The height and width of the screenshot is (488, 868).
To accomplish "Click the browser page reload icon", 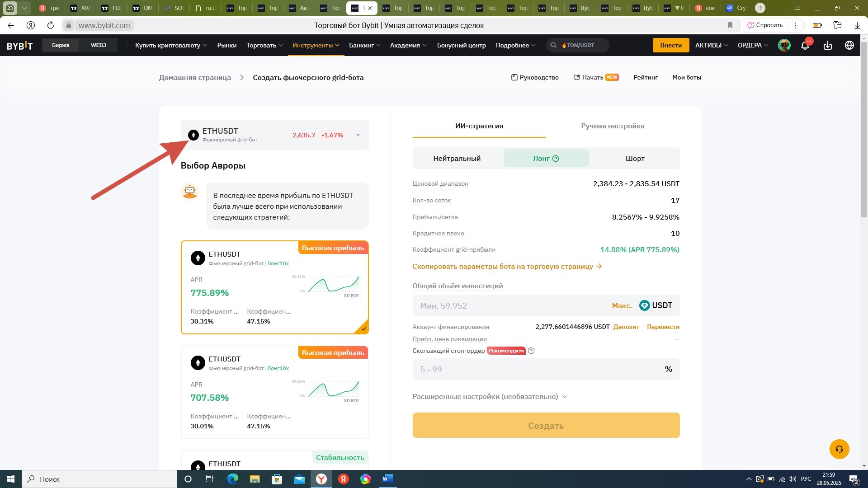I will tap(51, 25).
